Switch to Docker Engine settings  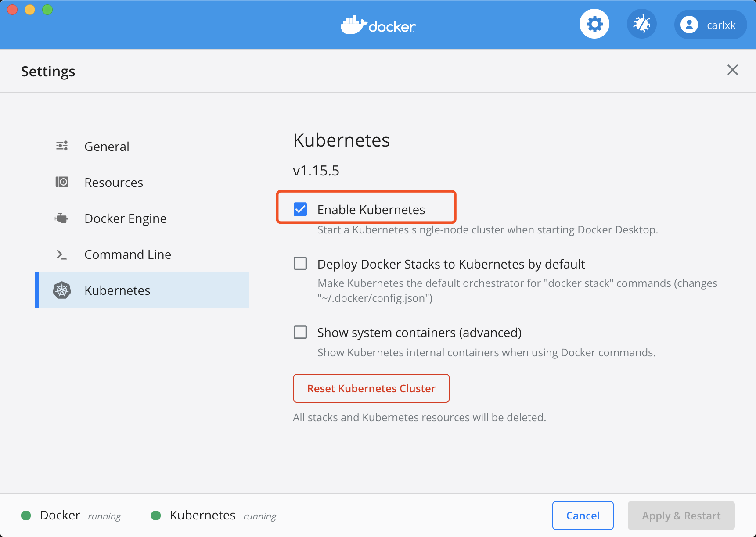click(142, 218)
